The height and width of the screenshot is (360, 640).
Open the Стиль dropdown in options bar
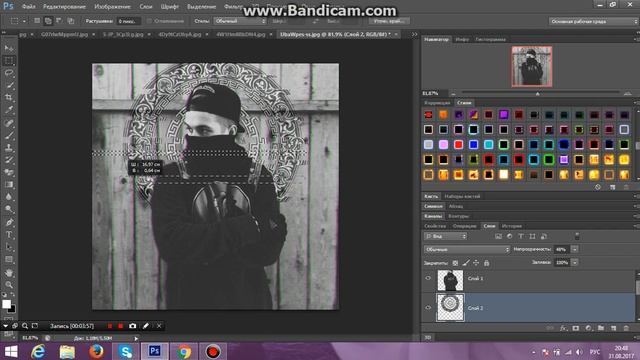click(240, 21)
